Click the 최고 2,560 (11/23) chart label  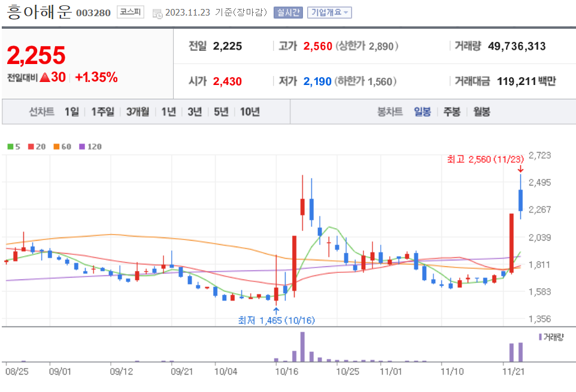tap(485, 159)
